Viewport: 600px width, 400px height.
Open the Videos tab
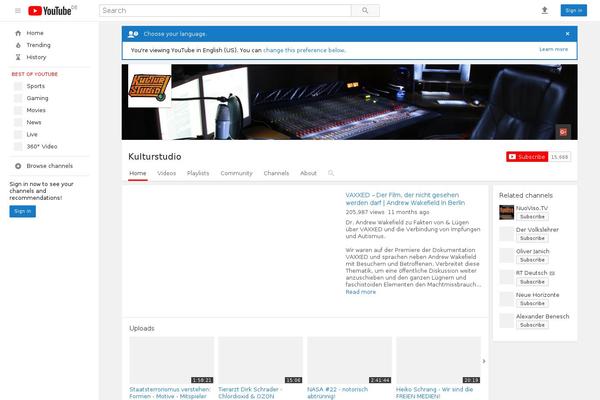[x=166, y=173]
